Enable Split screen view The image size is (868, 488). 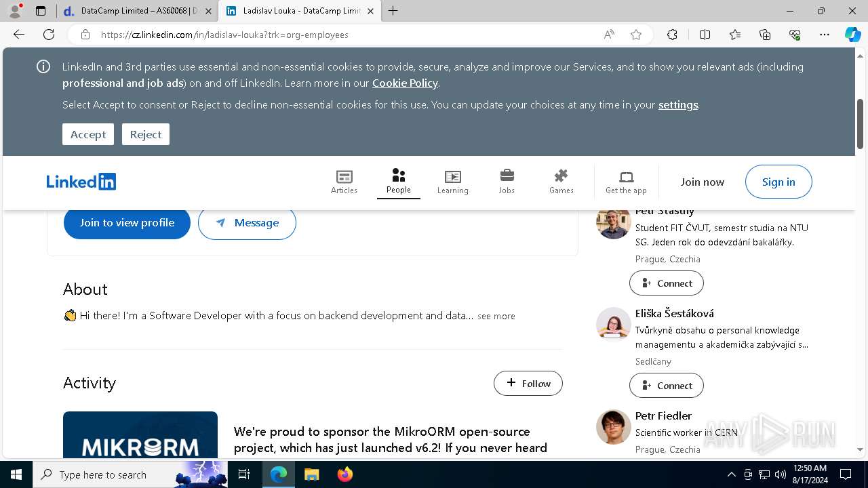coord(705,35)
